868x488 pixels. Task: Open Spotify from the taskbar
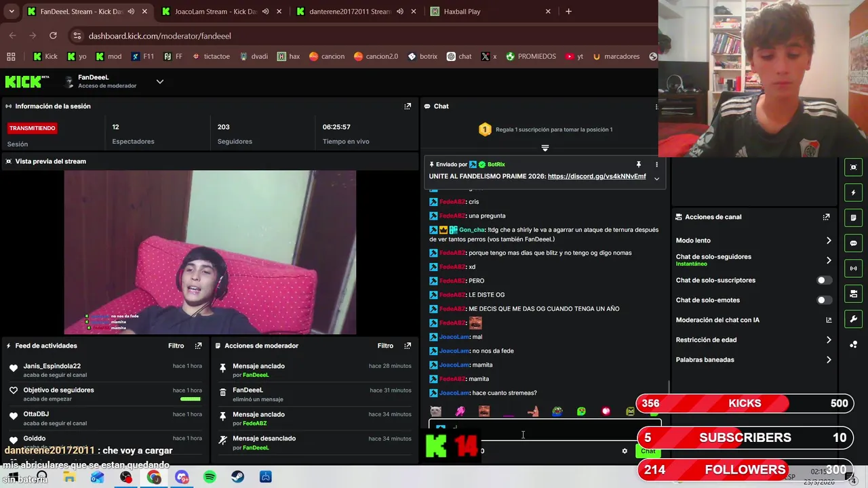[210, 477]
